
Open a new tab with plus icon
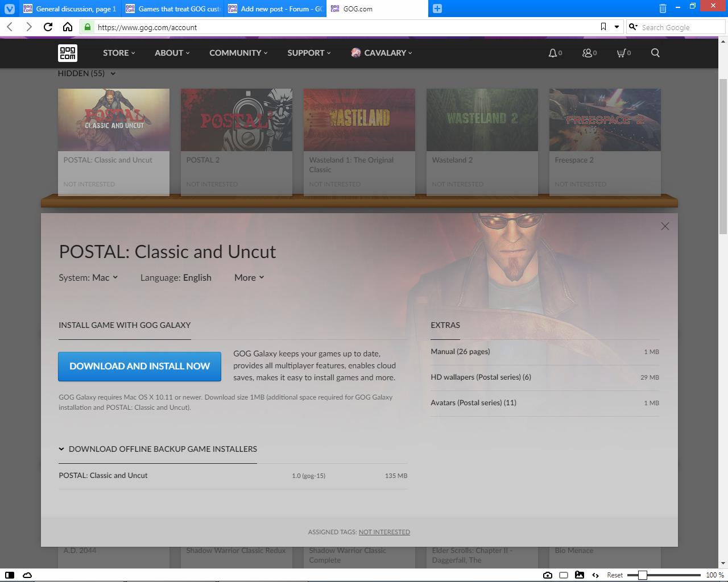point(437,9)
